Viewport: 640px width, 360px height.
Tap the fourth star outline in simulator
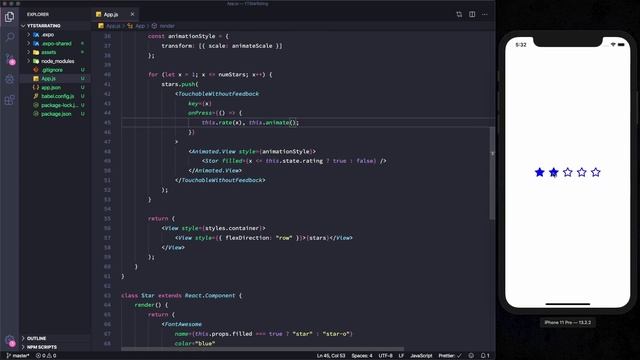pyautogui.click(x=582, y=172)
